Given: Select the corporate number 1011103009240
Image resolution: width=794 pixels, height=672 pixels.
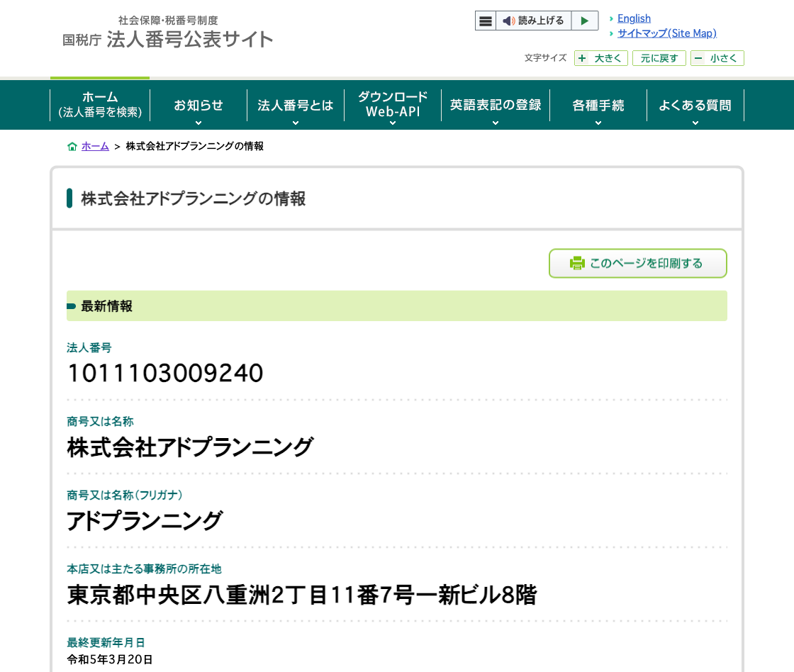Looking at the screenshot, I should [x=165, y=374].
